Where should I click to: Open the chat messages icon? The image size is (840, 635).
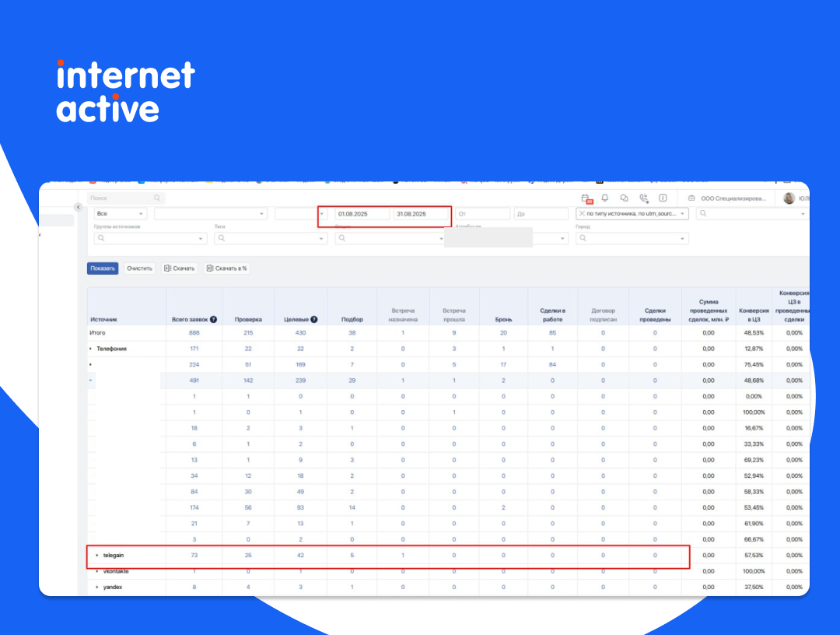(x=624, y=198)
